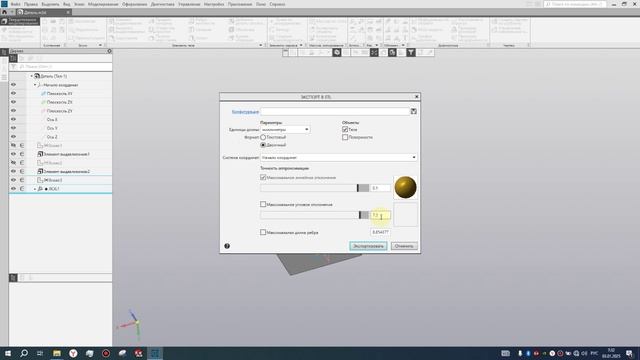Open the Моделирование menu
640x360 pixels.
coord(103,4)
